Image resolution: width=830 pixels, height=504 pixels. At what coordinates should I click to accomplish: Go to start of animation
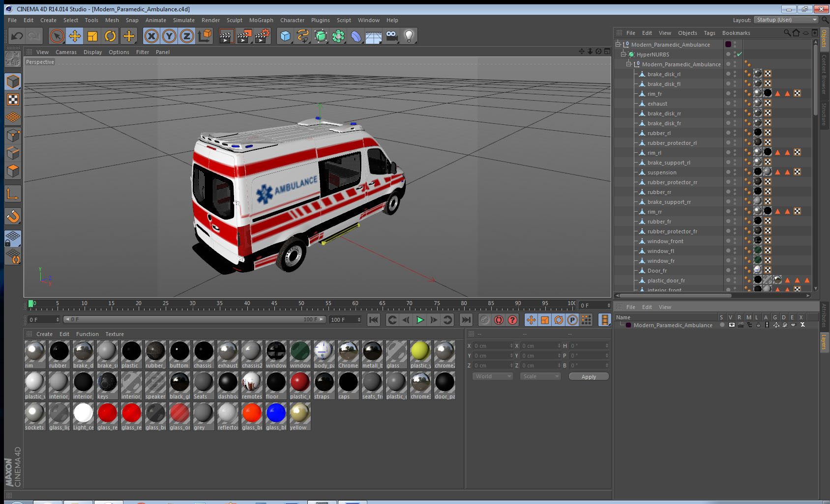click(x=374, y=320)
